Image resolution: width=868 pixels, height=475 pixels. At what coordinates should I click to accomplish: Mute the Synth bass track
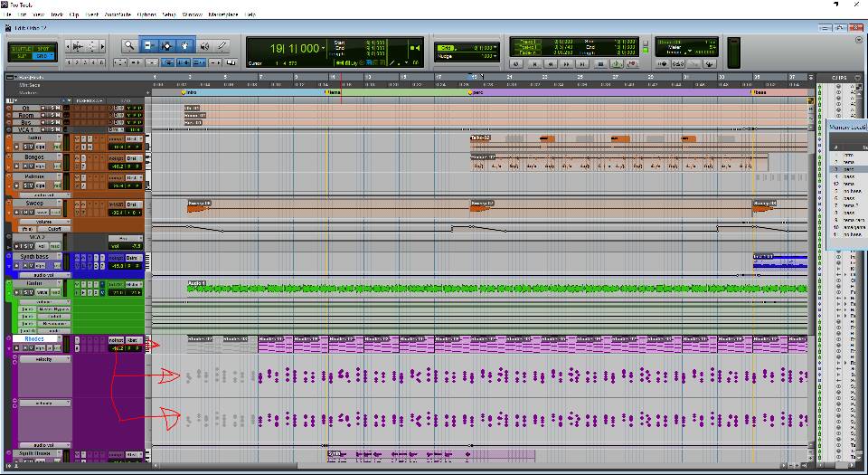(x=31, y=266)
